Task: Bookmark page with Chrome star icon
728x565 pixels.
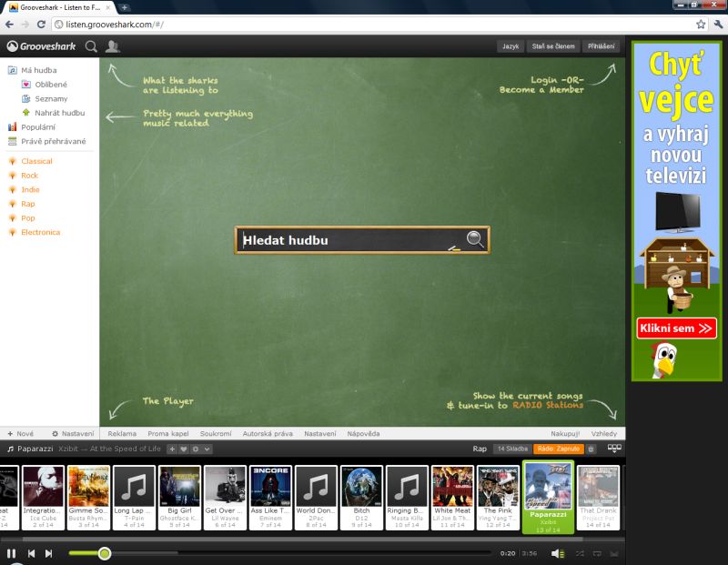Action: (701, 25)
